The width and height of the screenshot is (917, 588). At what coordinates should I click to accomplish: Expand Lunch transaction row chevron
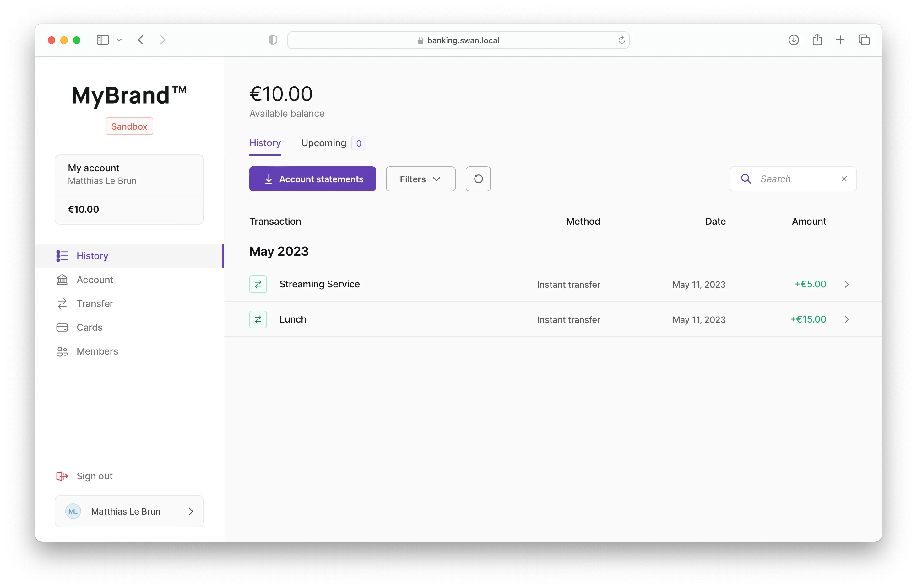coord(846,319)
